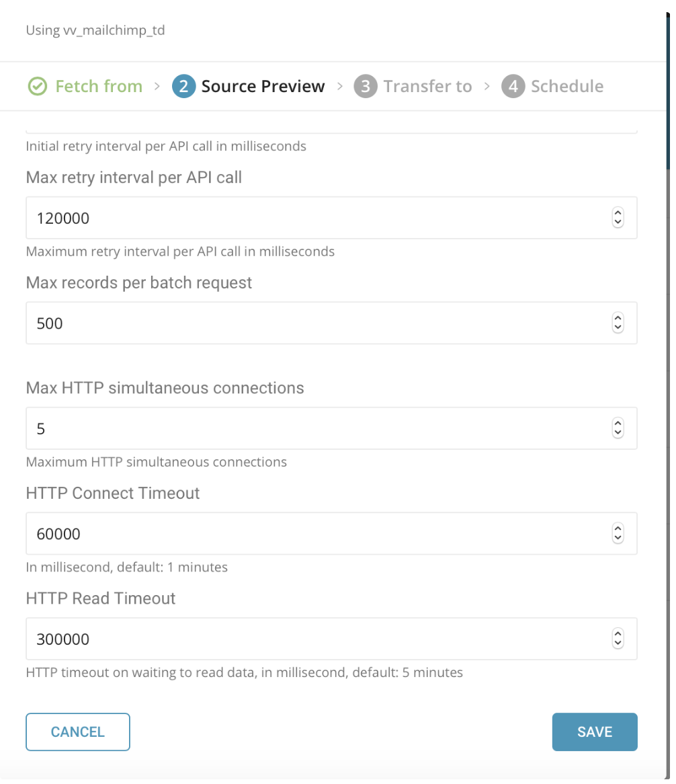Click the step 2 circle icon
Screen dimensions: 676x784
point(183,87)
